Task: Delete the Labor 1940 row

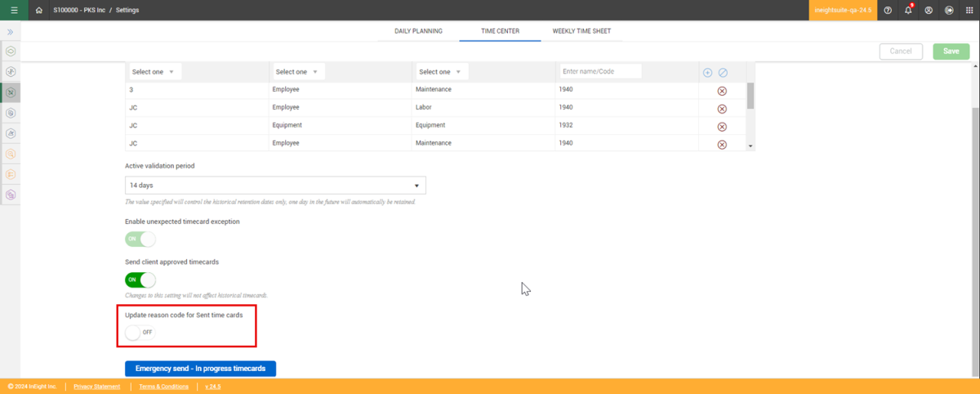Action: coord(722,108)
